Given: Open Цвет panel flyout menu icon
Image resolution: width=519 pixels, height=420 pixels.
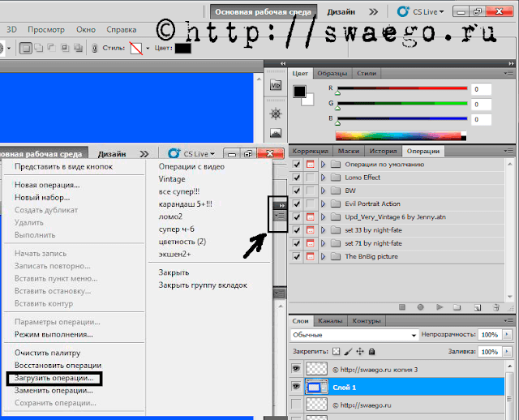Looking at the screenshot, I should tap(508, 73).
